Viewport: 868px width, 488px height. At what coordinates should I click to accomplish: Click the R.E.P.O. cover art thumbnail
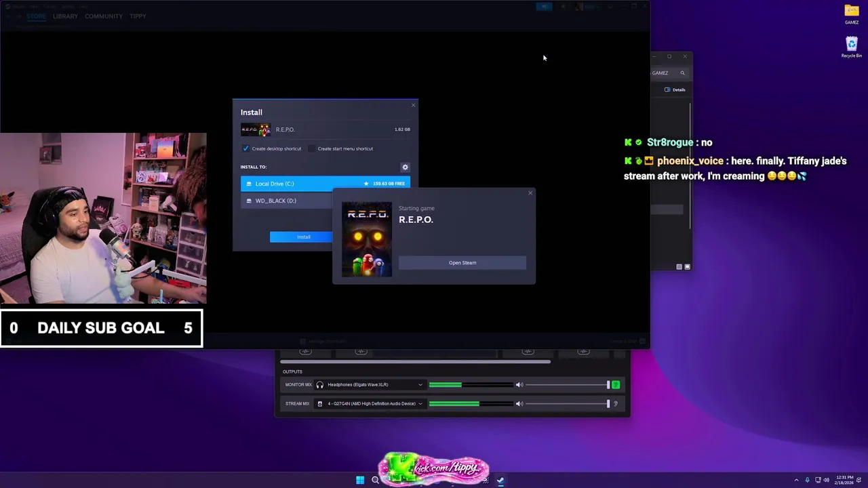pos(367,239)
